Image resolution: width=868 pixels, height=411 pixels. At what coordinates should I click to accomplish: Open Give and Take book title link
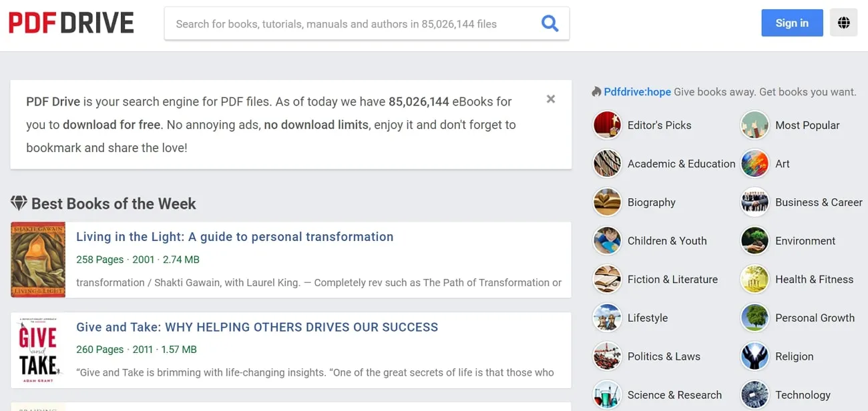257,327
